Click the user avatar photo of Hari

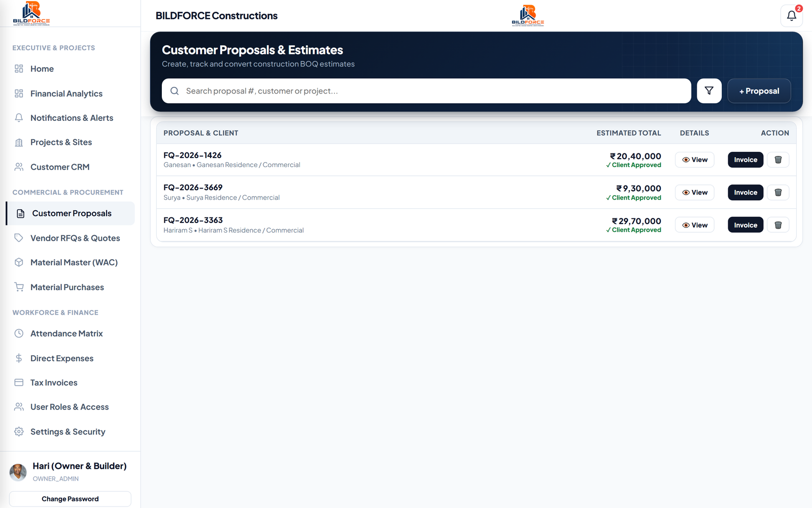[x=18, y=472]
